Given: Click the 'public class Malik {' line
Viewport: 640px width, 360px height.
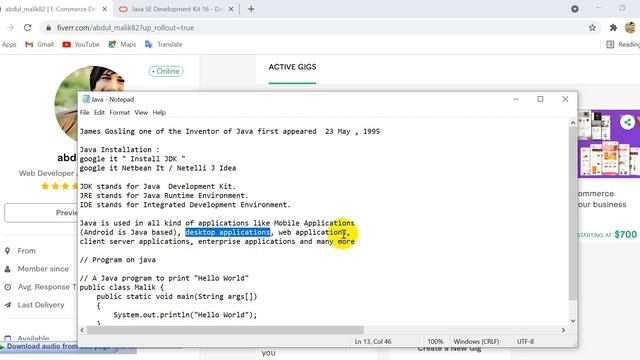Looking at the screenshot, I should [x=122, y=287].
